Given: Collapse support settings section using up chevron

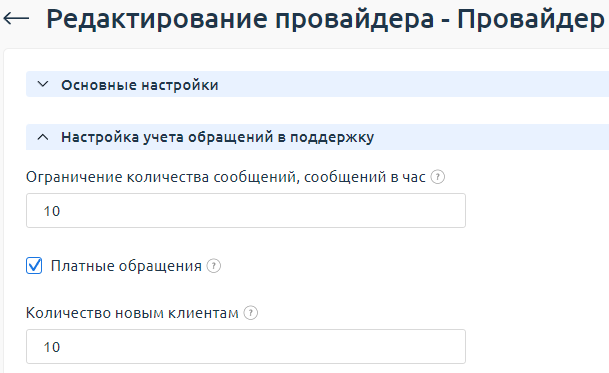Looking at the screenshot, I should (x=43, y=137).
